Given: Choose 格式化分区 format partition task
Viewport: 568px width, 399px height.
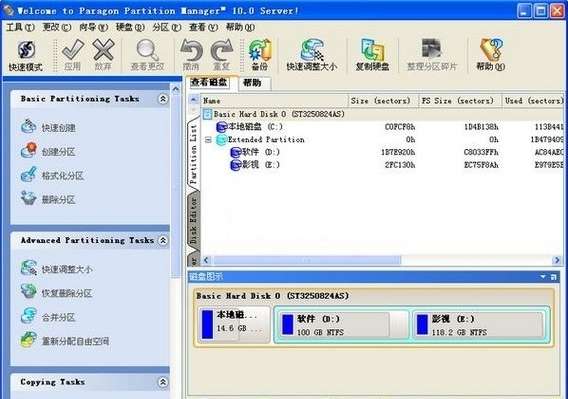Looking at the screenshot, I should click(x=52, y=175).
